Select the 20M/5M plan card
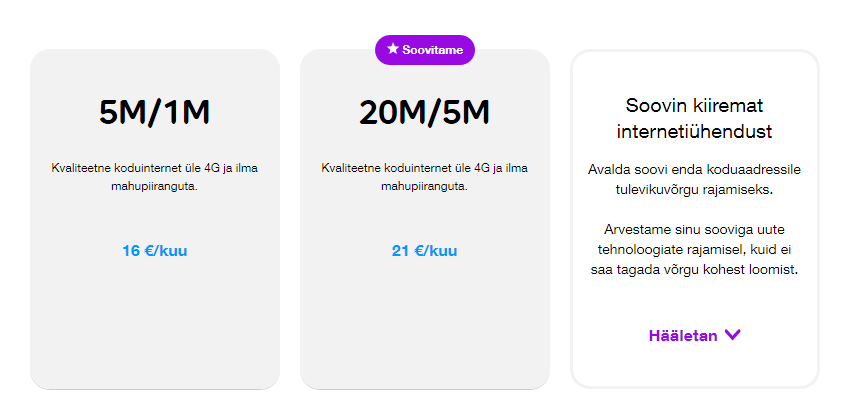This screenshot has height=416, width=844. pyautogui.click(x=425, y=219)
